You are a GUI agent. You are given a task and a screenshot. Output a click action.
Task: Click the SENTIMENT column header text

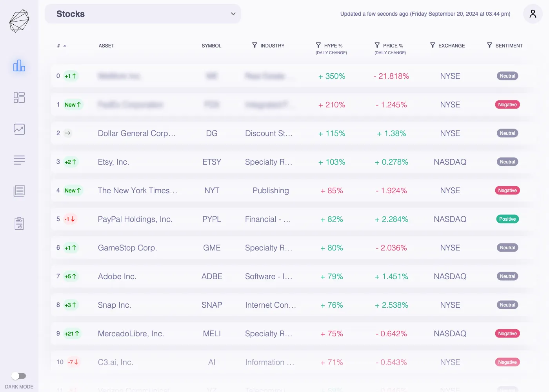[509, 46]
